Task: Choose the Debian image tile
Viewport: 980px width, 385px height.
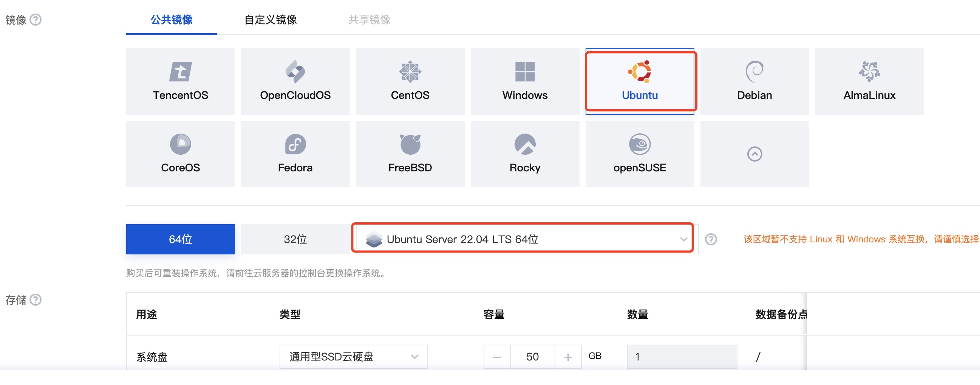Action: pyautogui.click(x=754, y=81)
